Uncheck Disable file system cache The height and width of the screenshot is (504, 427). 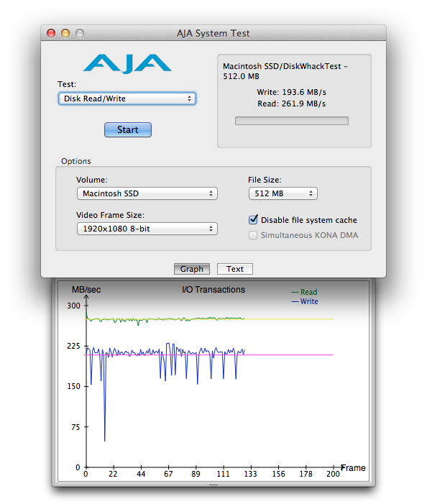click(x=253, y=220)
